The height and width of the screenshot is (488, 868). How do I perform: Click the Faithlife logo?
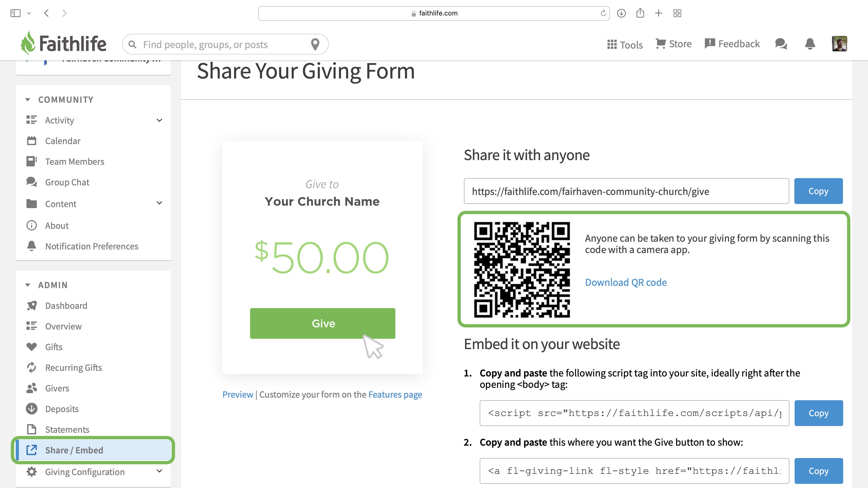tap(63, 43)
